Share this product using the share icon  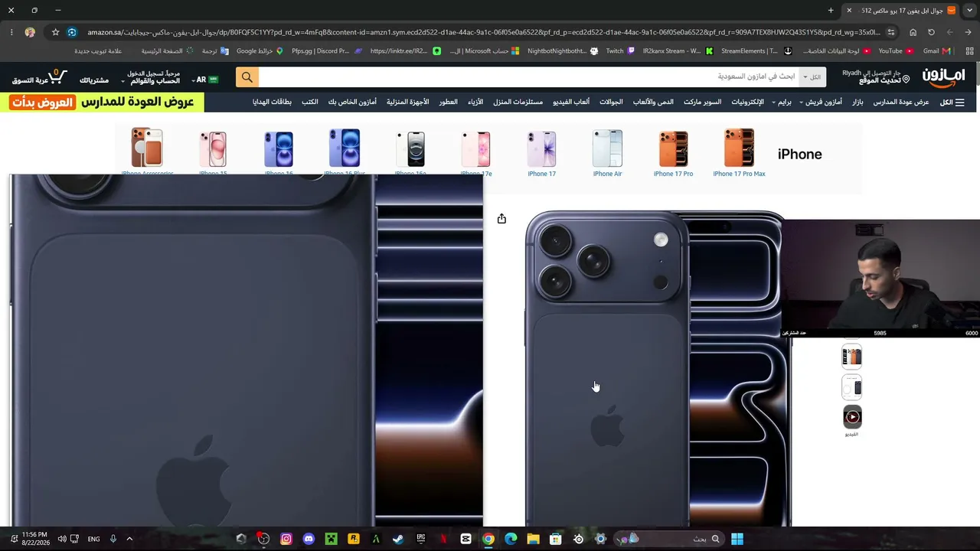(501, 219)
